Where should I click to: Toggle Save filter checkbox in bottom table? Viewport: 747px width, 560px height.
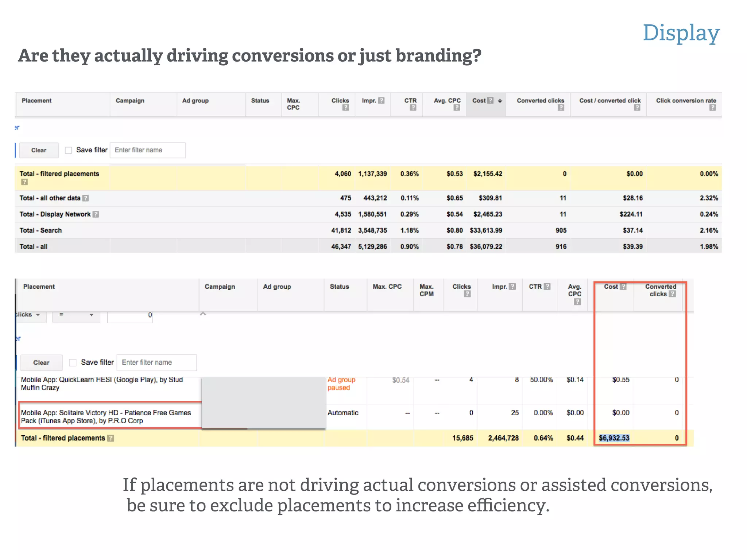73,362
